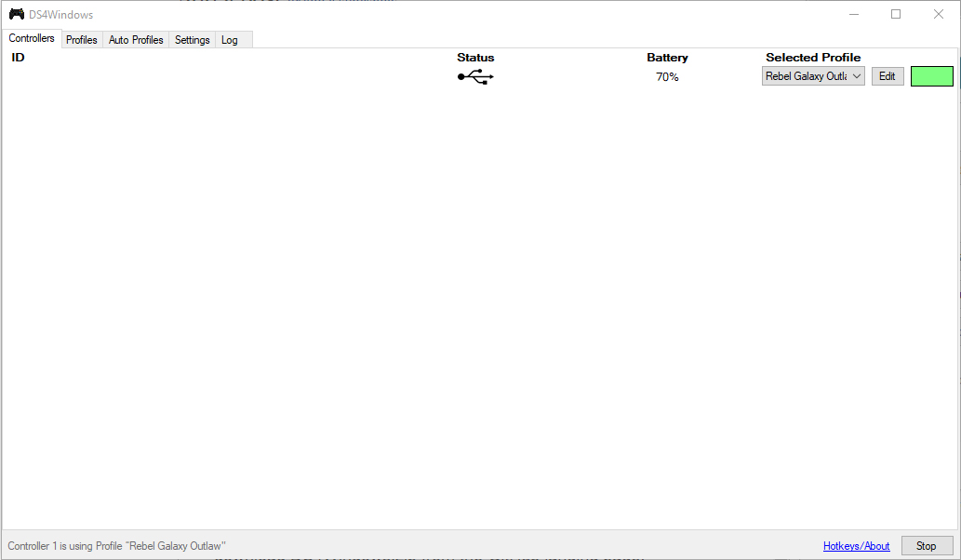Image resolution: width=961 pixels, height=560 pixels.
Task: Click the ID column header
Action: pos(18,58)
